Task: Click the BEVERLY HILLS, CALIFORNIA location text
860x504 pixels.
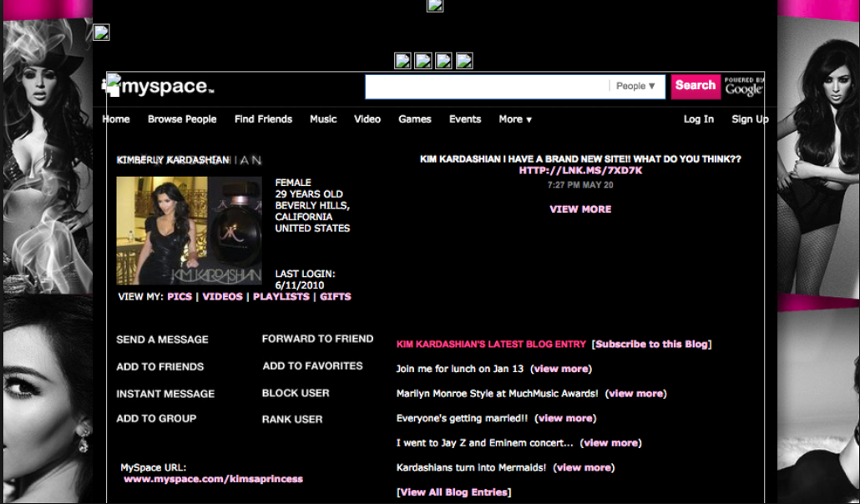Action: (x=312, y=211)
